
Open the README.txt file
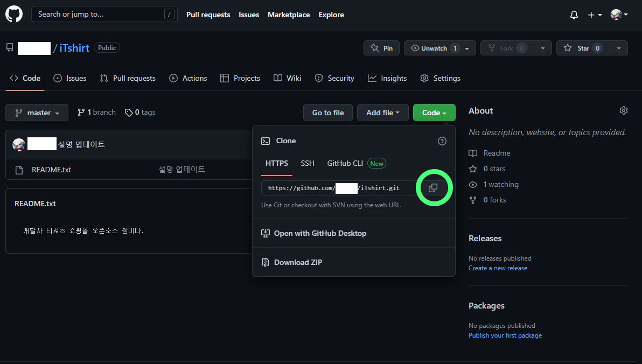[x=51, y=170]
